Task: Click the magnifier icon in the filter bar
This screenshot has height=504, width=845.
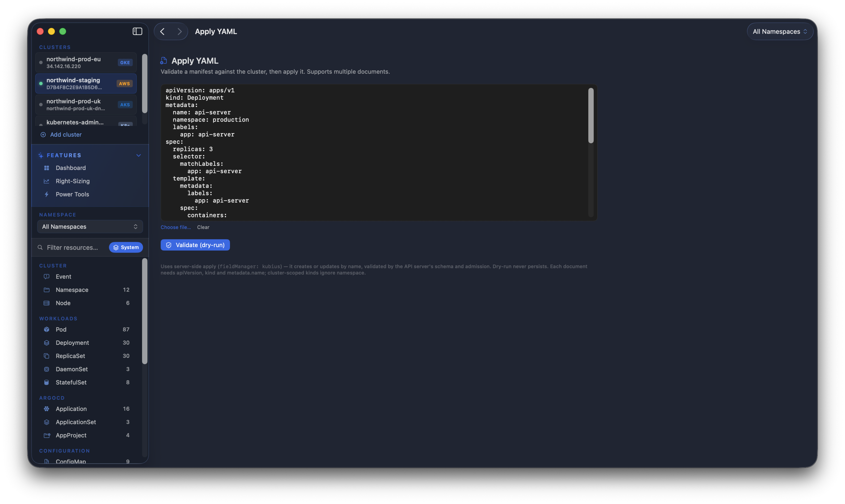Action: [40, 247]
